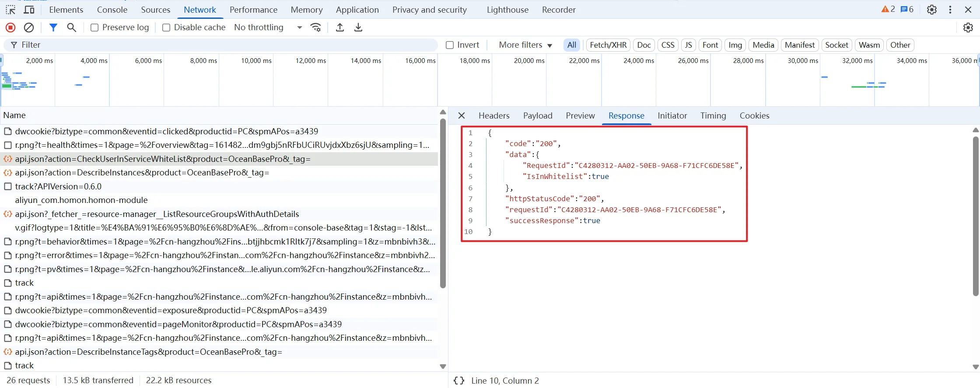The image size is (980, 388).
Task: Filter requests by Font type
Action: (710, 45)
